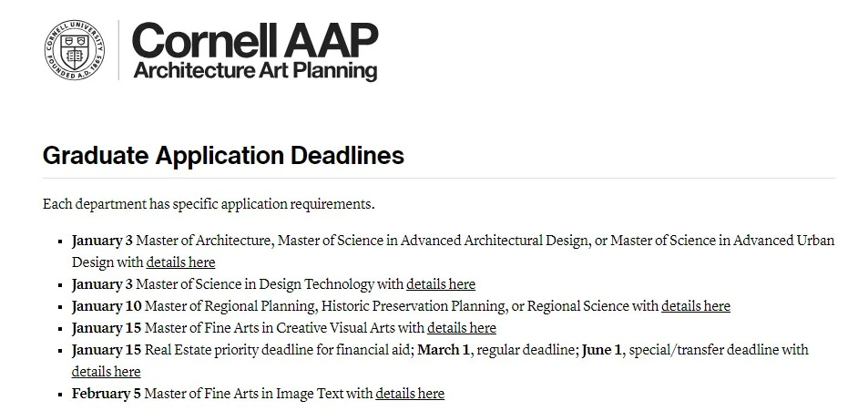Click January 15 date beside Real Estate
The height and width of the screenshot is (411, 868).
pyautogui.click(x=107, y=350)
